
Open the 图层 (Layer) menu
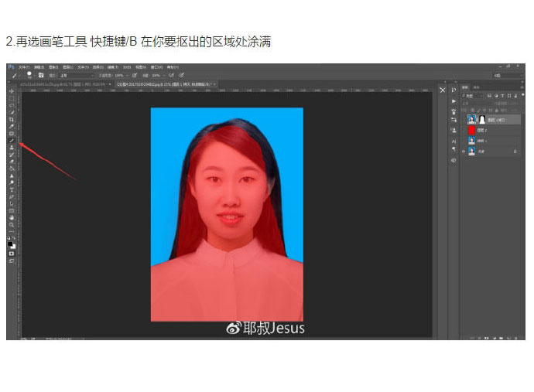click(x=67, y=67)
